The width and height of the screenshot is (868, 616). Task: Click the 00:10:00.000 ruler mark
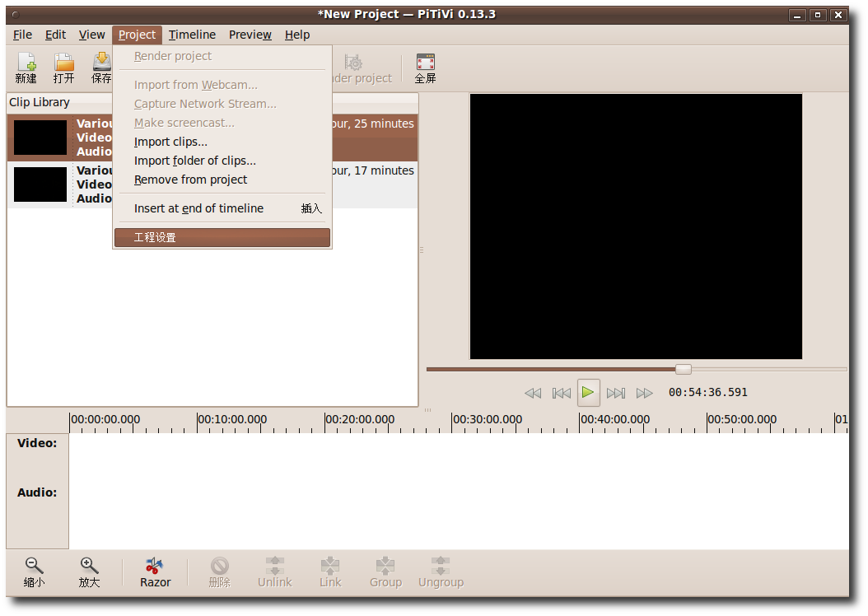pos(232,419)
